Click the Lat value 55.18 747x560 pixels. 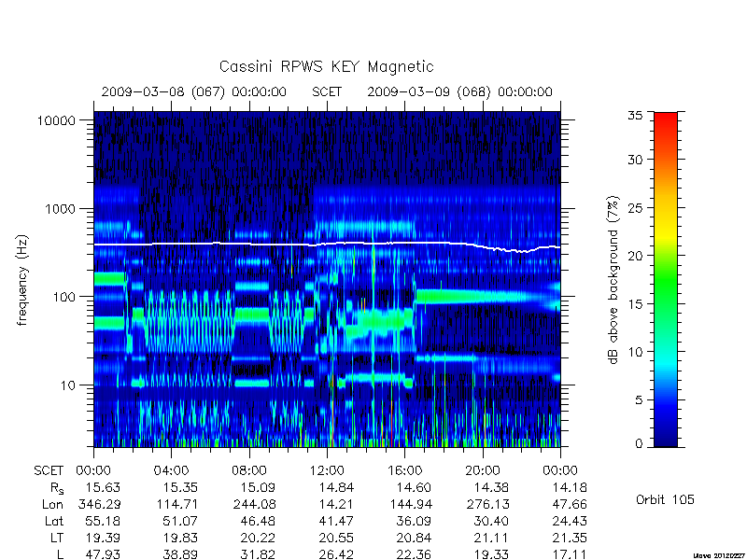(x=103, y=521)
